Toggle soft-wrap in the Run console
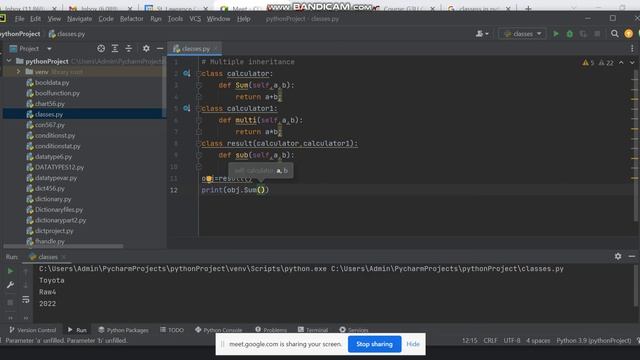The image size is (640, 360). [26, 300]
